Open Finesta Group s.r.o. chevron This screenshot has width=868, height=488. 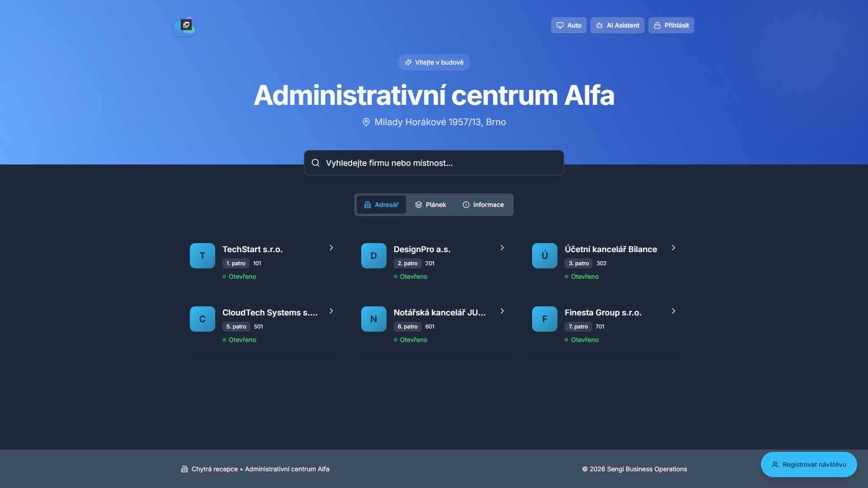tap(674, 311)
